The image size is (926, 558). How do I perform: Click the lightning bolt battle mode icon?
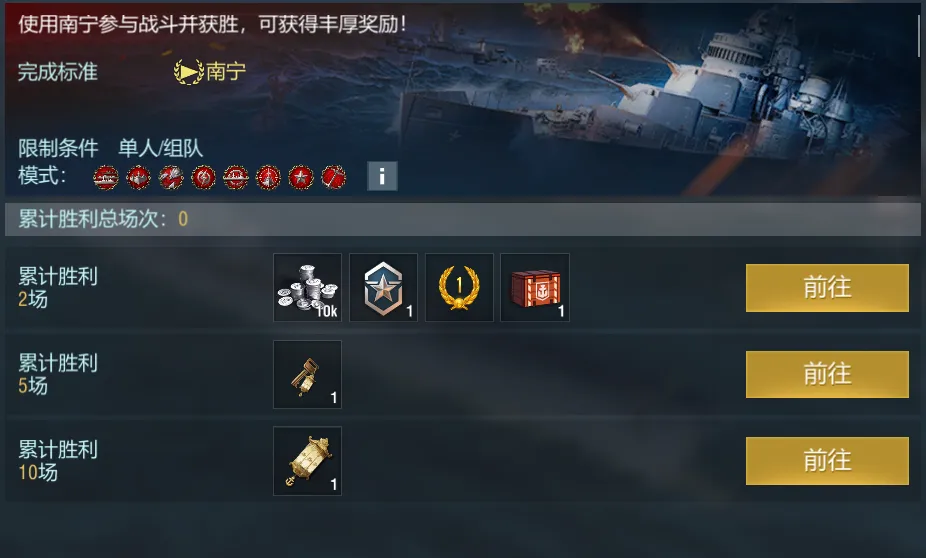pyautogui.click(x=204, y=177)
